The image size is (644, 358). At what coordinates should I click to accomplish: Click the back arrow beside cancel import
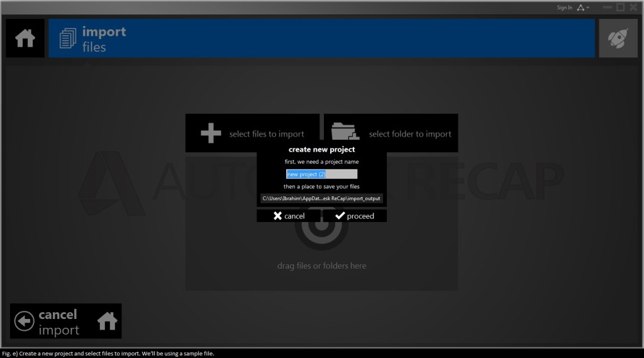pyautogui.click(x=24, y=322)
